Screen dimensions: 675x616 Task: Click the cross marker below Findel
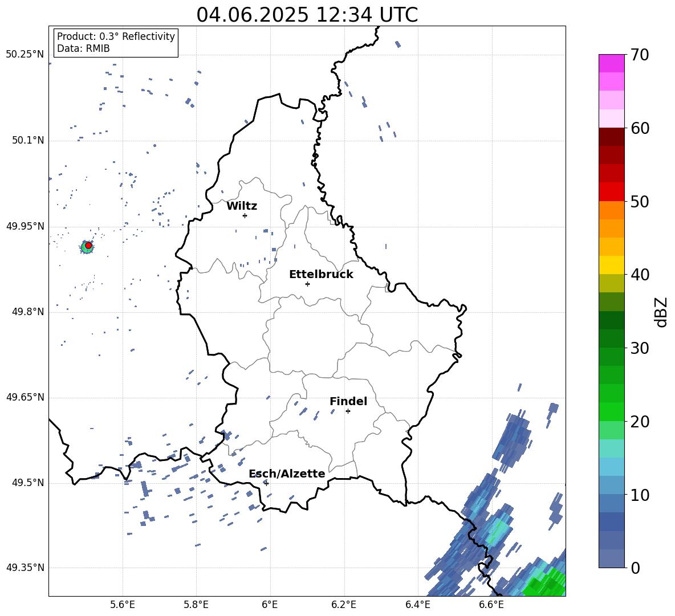tap(348, 411)
